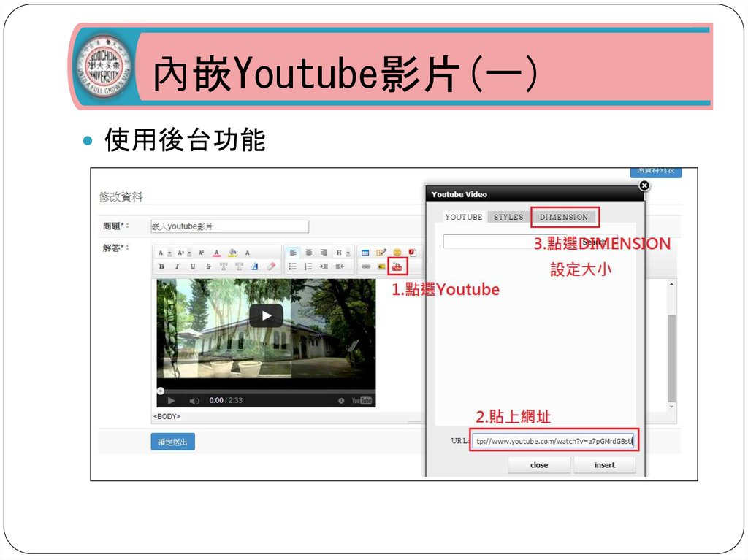Screen dimensions: 748x560
Task: Click the superscript A² icon
Action: point(201,253)
